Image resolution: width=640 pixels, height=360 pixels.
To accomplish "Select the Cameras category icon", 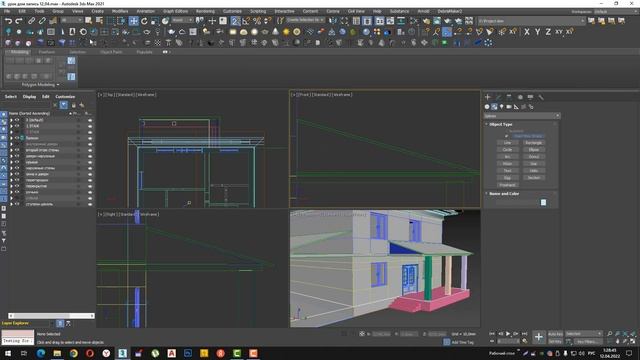I will pyautogui.click(x=509, y=107).
